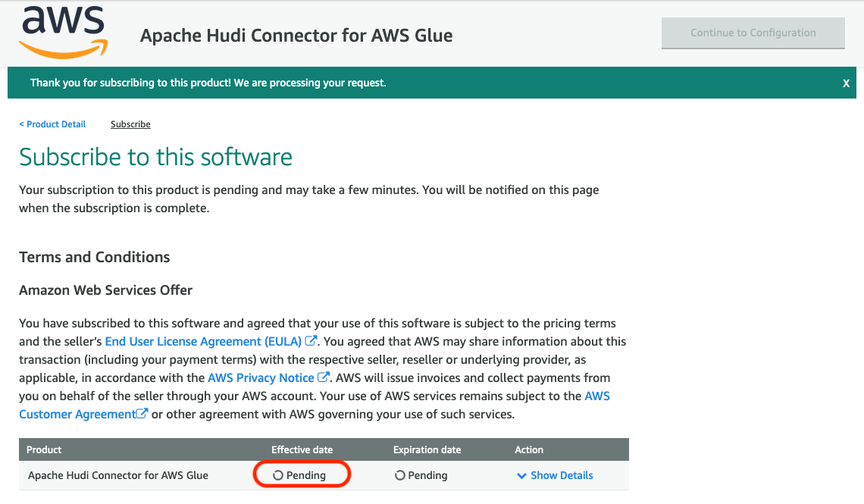
Task: Click the Expiration date Pending status
Action: point(421,475)
